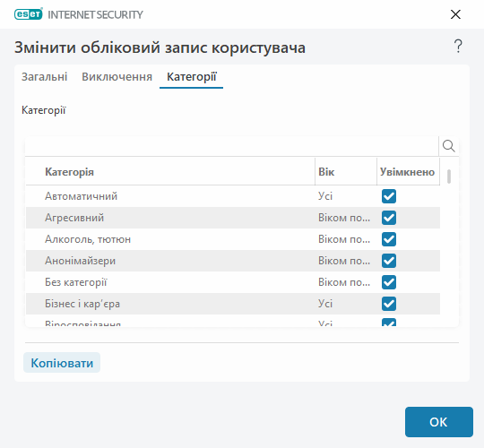Confirm with the OK button
Screen dimensions: 484x448
click(x=438, y=422)
